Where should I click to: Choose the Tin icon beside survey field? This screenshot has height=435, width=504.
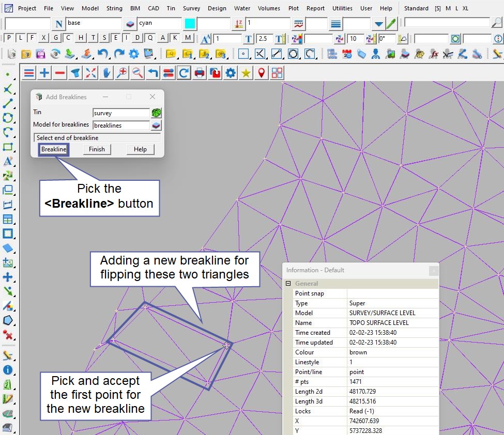point(156,113)
